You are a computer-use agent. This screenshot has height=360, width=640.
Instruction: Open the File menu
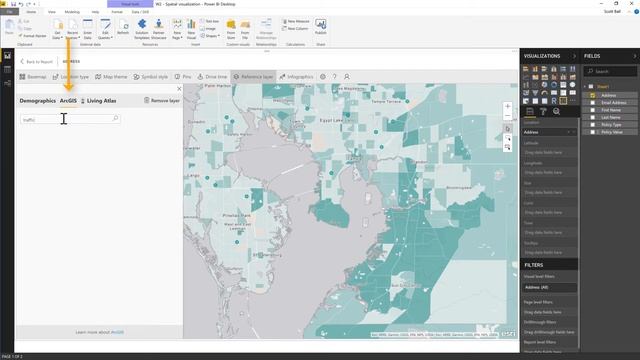9,12
